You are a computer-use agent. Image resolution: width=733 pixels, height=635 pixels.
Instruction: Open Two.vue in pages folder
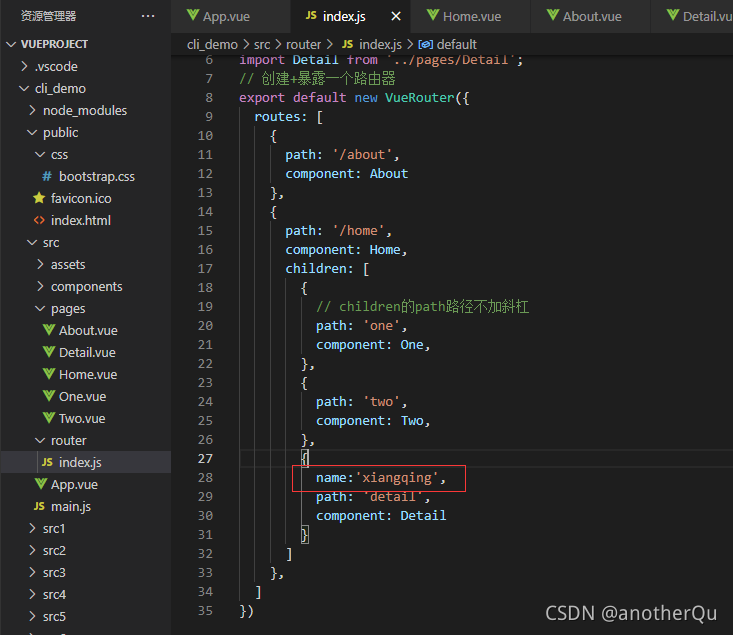coord(82,418)
